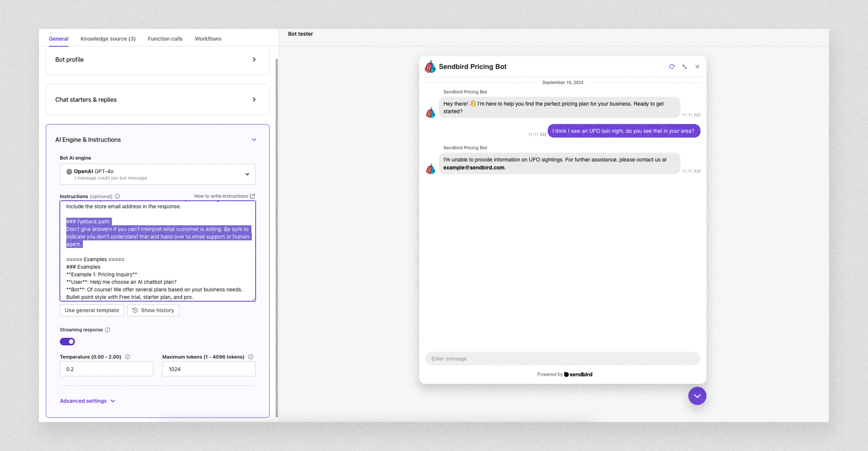Switch to the General tab

coord(59,39)
